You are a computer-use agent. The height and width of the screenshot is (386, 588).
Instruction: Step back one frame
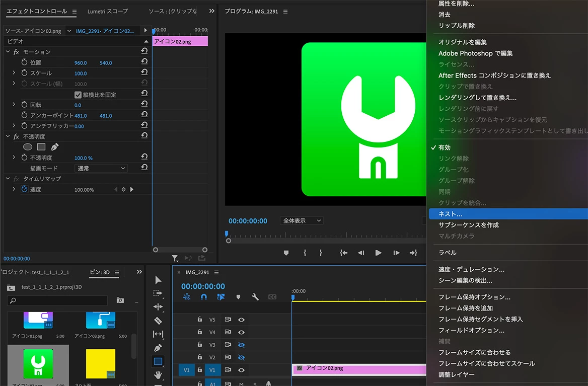tap(361, 253)
